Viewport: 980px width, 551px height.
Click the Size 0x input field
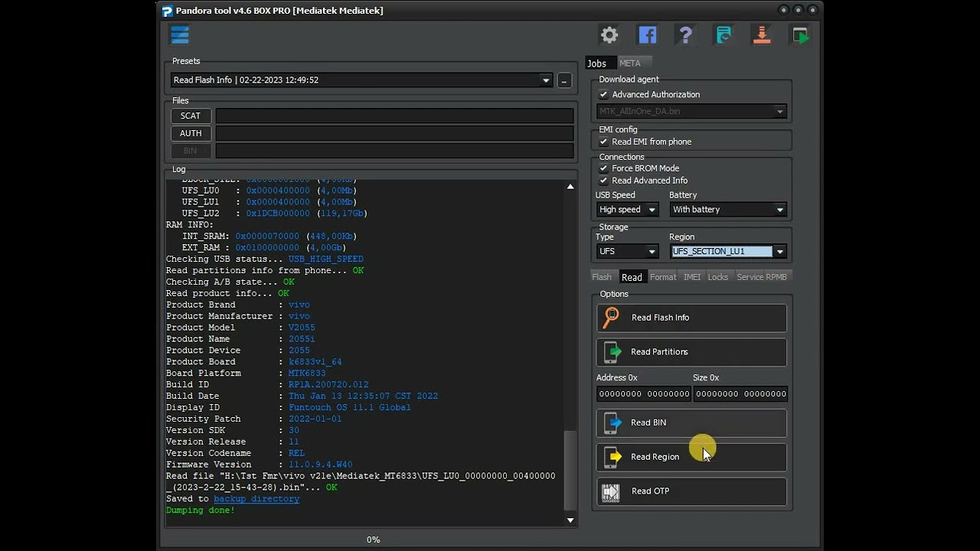(x=740, y=394)
